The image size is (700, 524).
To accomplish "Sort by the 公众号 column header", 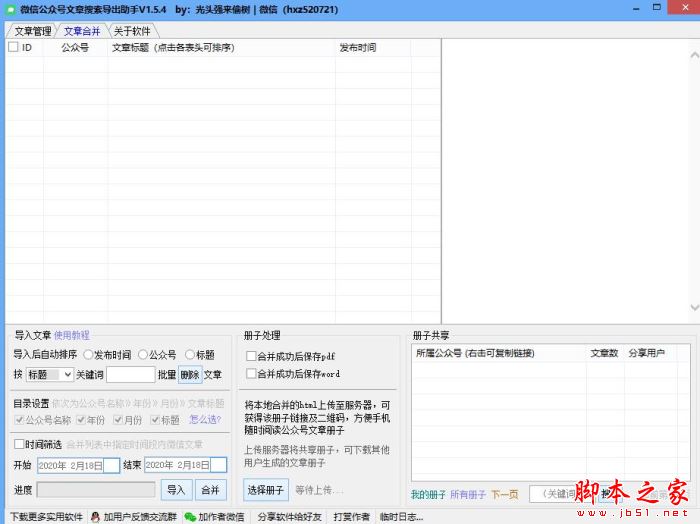I will (x=75, y=47).
